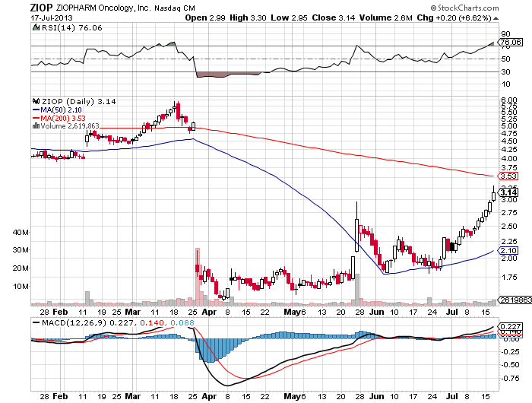Click the Volume 2,619,863 legend entry
This screenshot has height=403, width=532.
pos(70,126)
